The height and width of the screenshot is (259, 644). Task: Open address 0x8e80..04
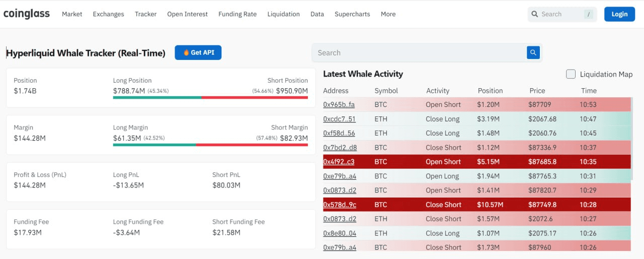click(x=340, y=233)
